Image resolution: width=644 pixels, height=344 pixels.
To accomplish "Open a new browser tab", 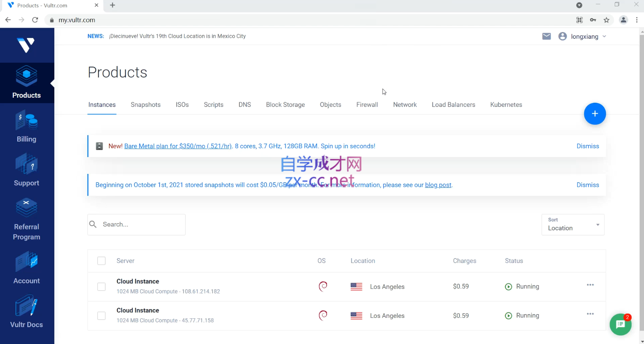I will click(x=112, y=5).
